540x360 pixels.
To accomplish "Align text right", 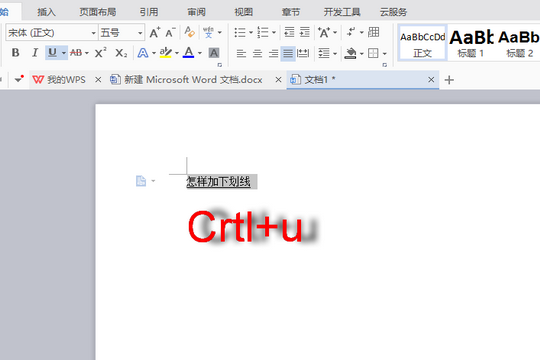I will [x=273, y=53].
